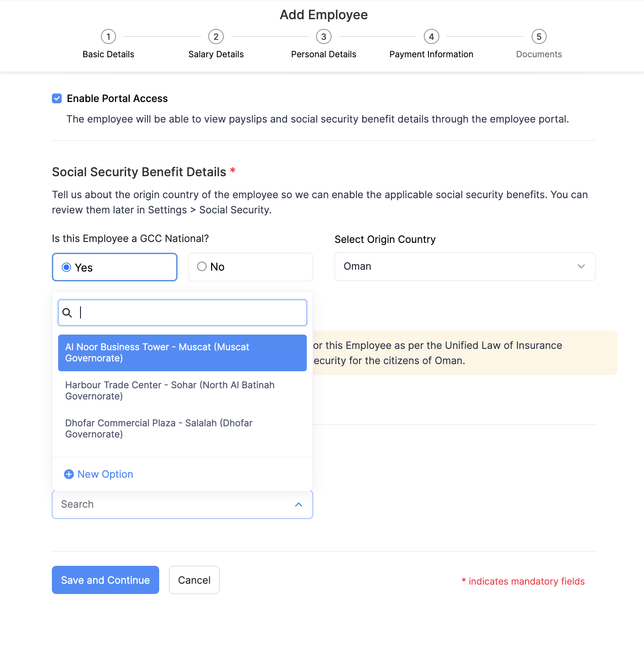The width and height of the screenshot is (644, 662).
Task: Click the step 2 circle icon
Action: pos(216,37)
